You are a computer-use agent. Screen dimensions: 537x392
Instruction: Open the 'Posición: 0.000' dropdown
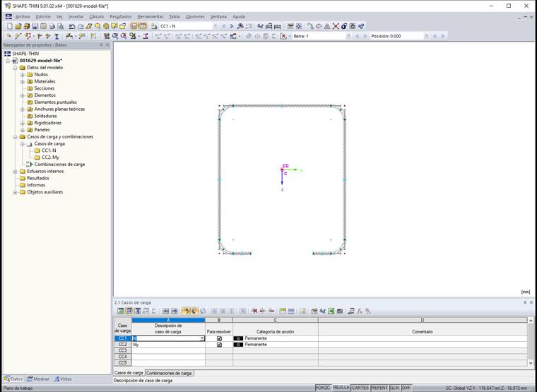tap(426, 36)
